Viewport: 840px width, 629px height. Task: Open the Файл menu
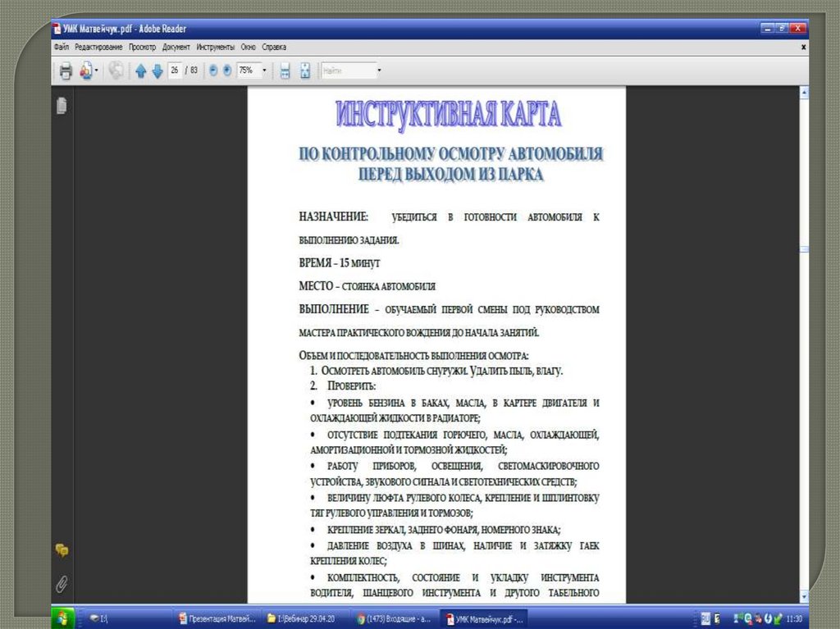coord(62,48)
